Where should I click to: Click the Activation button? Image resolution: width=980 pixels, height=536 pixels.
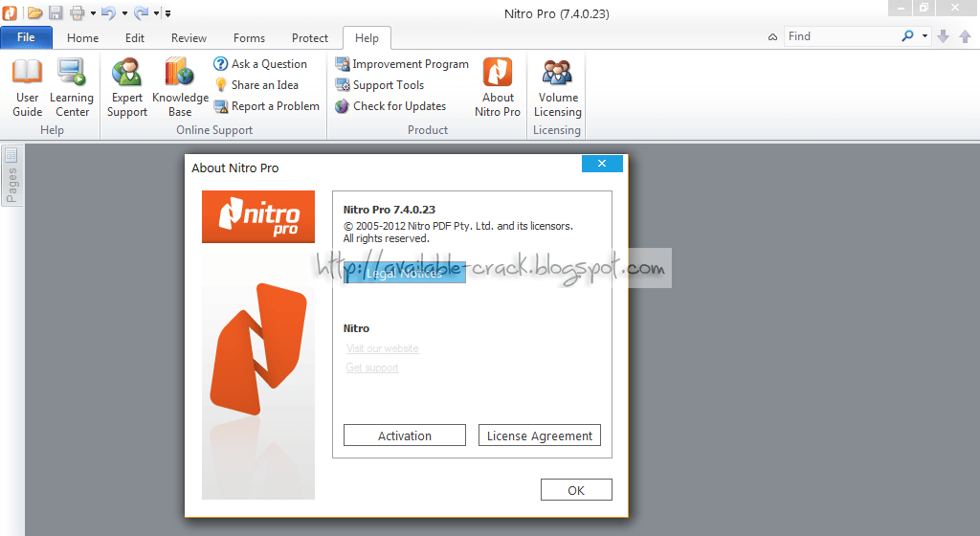click(x=405, y=435)
